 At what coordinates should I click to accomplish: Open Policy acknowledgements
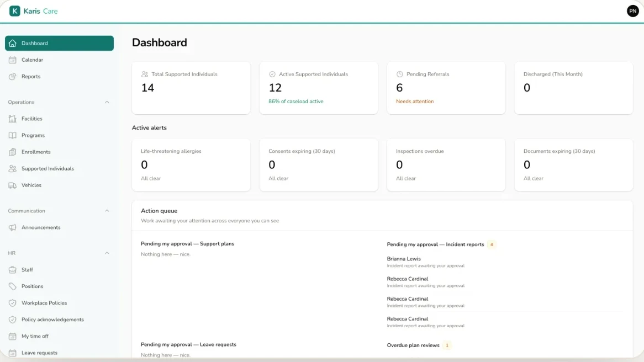point(59,320)
